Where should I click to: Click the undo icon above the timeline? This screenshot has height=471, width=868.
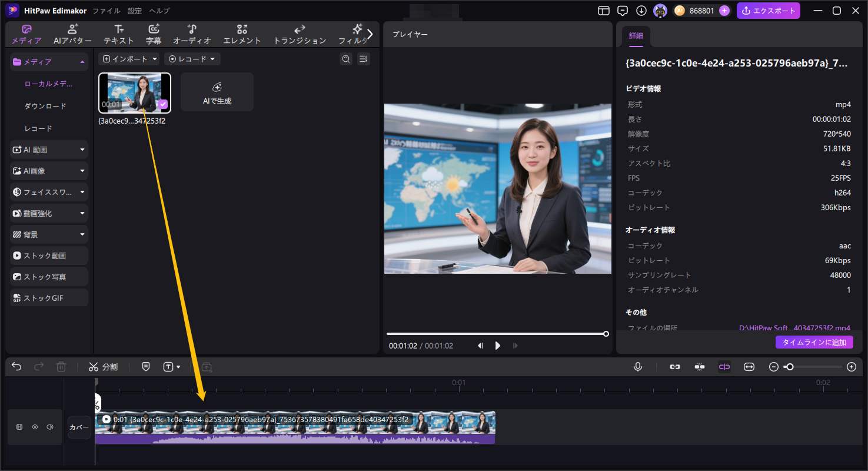coord(16,366)
